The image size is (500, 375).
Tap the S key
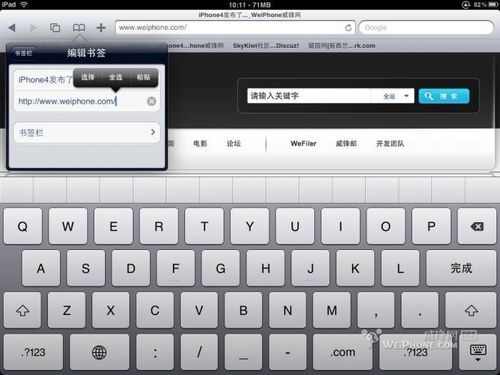point(86,268)
